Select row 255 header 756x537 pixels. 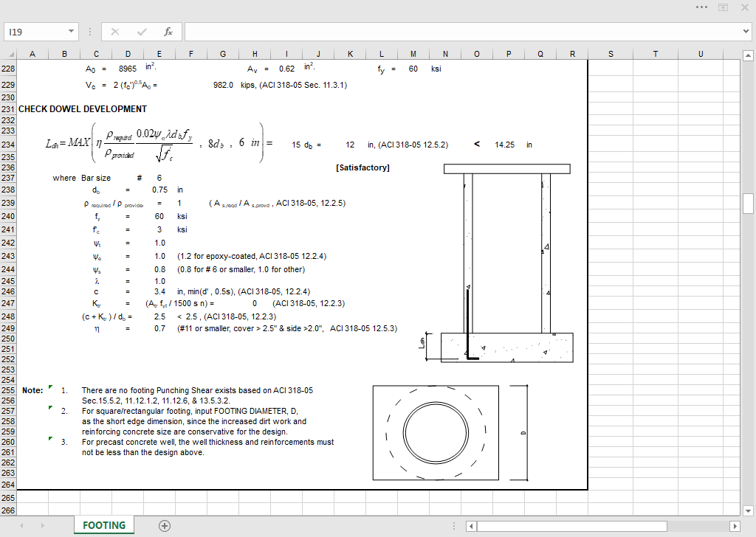[8, 391]
